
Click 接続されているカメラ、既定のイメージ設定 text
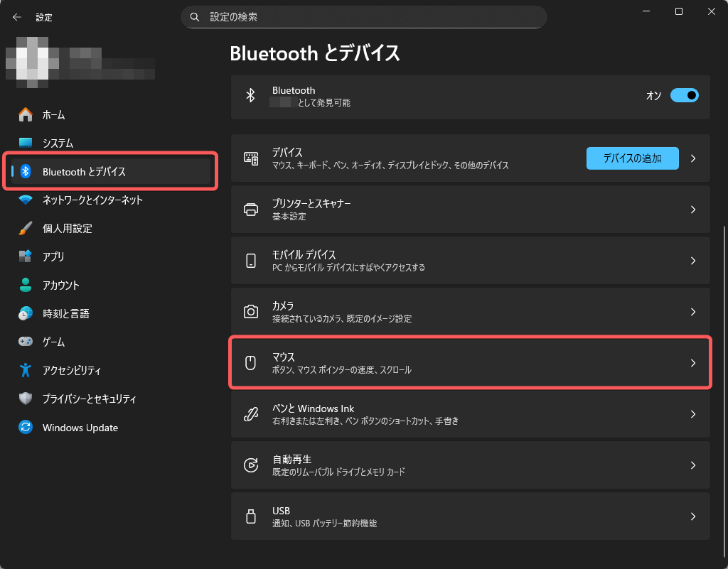tap(342, 318)
